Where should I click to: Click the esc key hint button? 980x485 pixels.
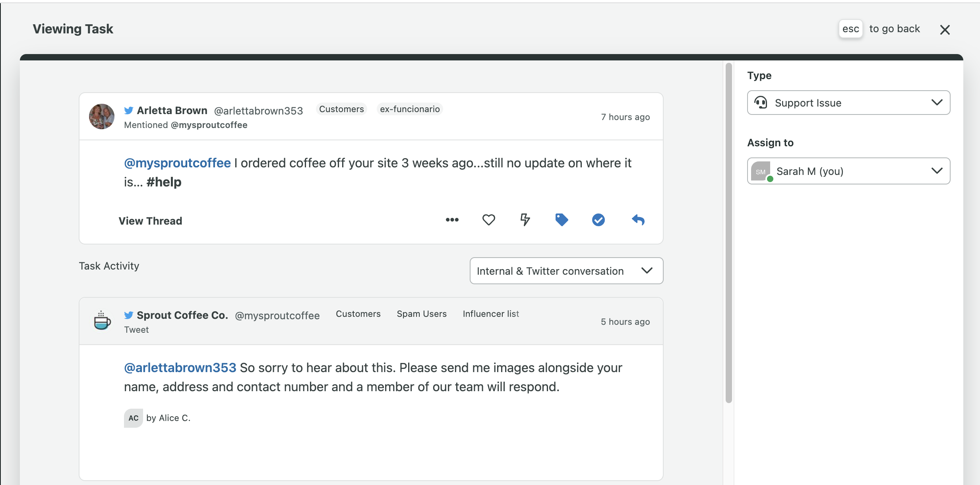point(850,29)
